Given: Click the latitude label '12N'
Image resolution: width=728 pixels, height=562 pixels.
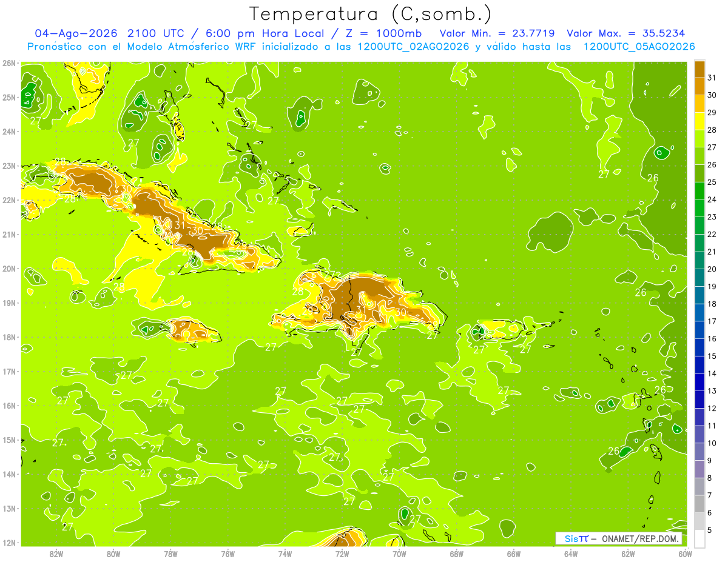Looking at the screenshot, I should [9, 543].
